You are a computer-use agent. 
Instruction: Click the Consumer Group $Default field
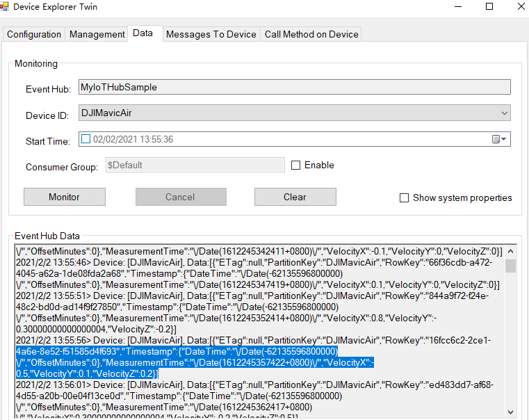pyautogui.click(x=195, y=165)
